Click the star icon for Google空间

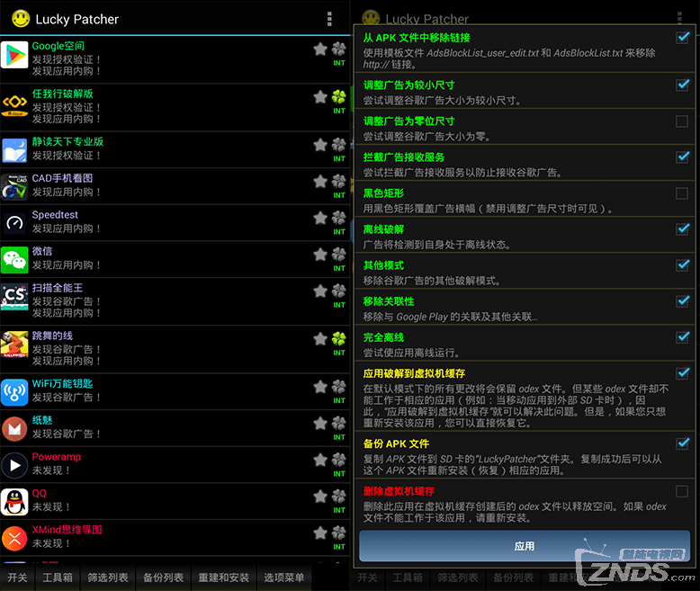click(x=320, y=49)
